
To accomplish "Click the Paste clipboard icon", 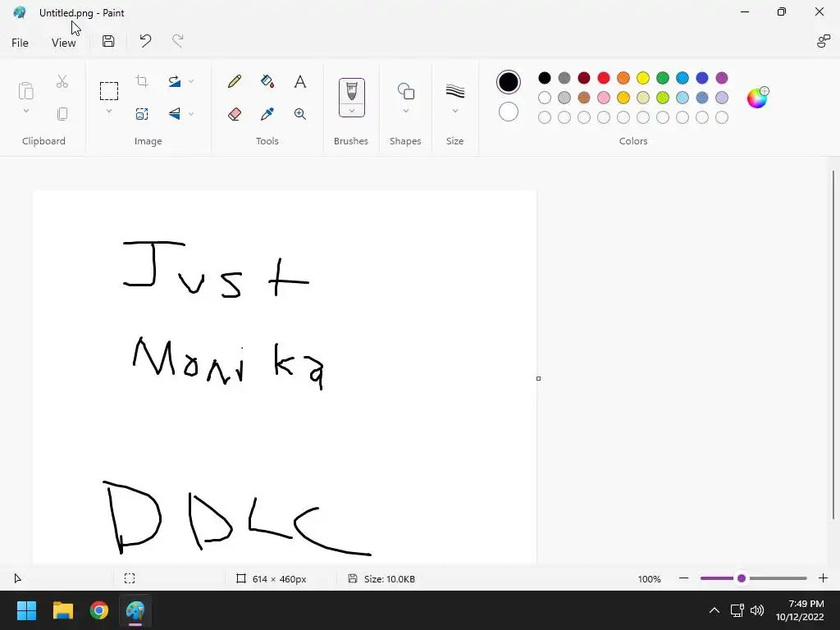I will click(25, 90).
